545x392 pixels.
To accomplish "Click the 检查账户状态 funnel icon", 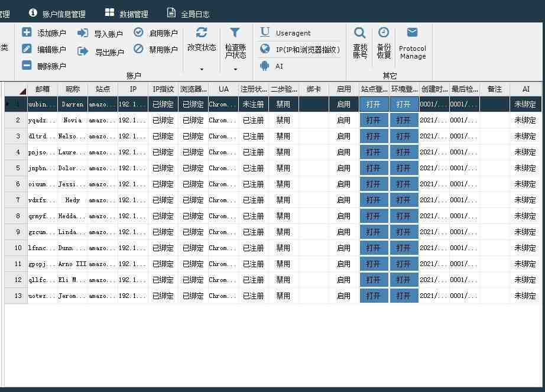I will coord(235,33).
